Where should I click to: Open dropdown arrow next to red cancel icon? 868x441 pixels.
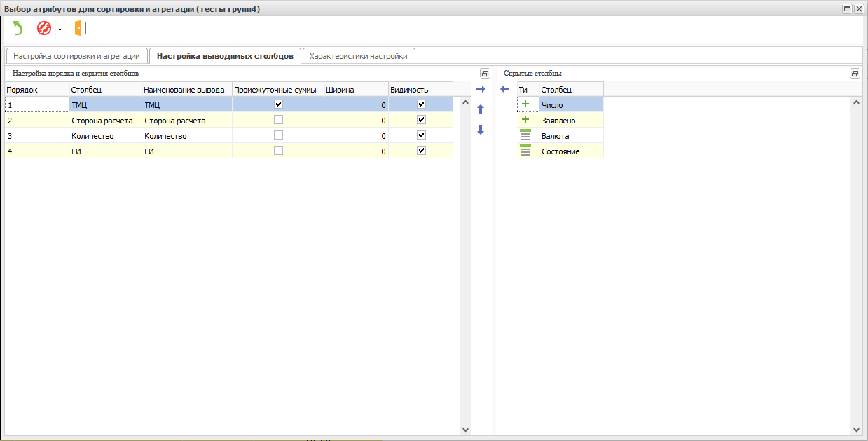click(60, 29)
